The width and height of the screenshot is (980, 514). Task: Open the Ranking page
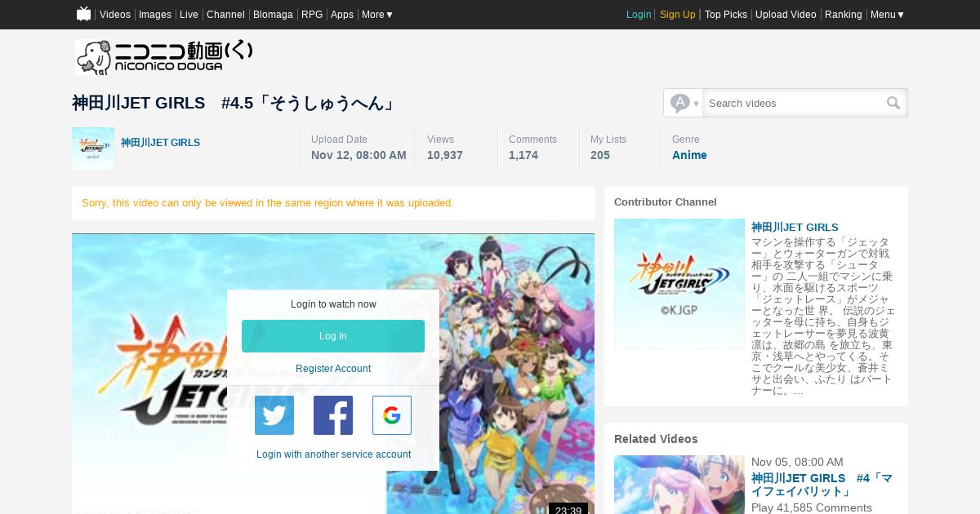click(x=844, y=15)
